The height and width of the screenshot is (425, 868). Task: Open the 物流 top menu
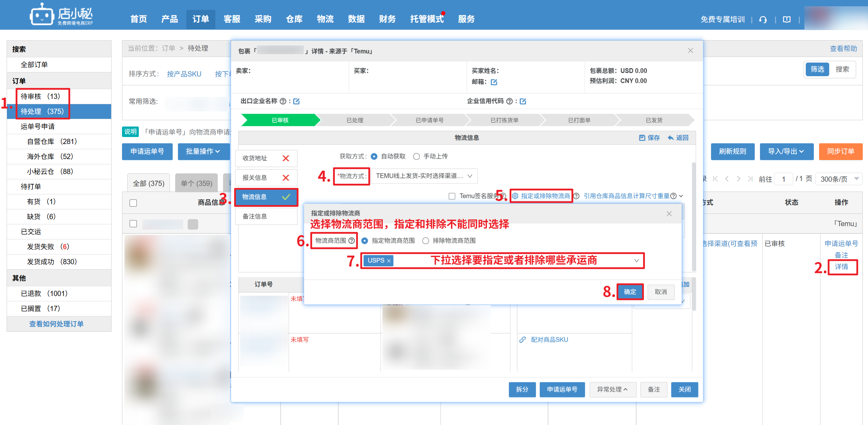click(325, 19)
